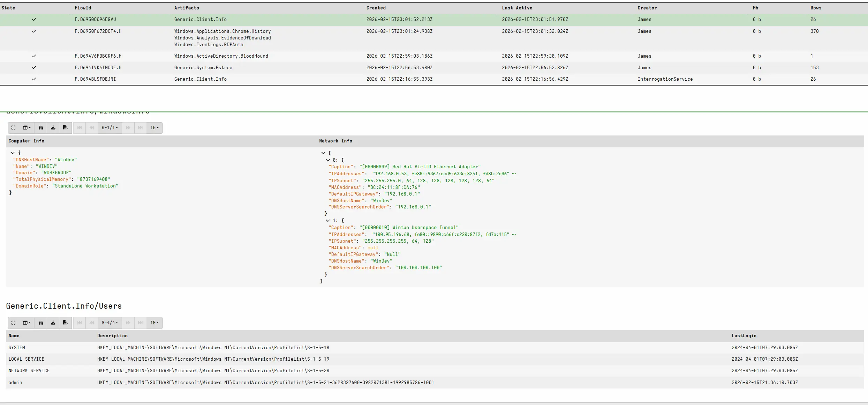Go to previous page of WindowsInfo table

click(x=92, y=128)
